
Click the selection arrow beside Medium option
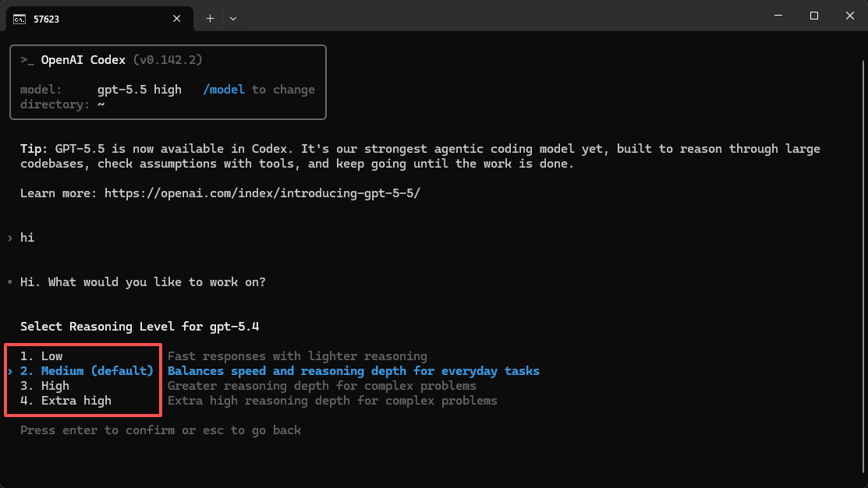10,371
